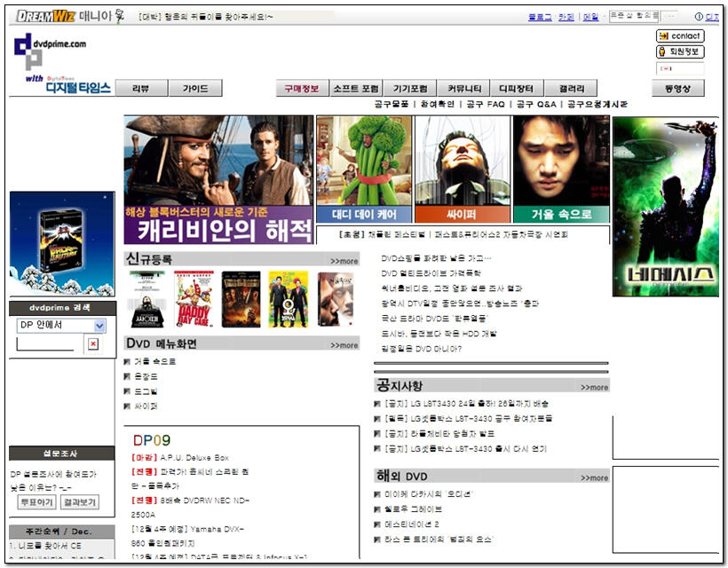This screenshot has width=728, height=568.
Task: Open the A.P.U. Deluxe Box item
Action: point(194,458)
